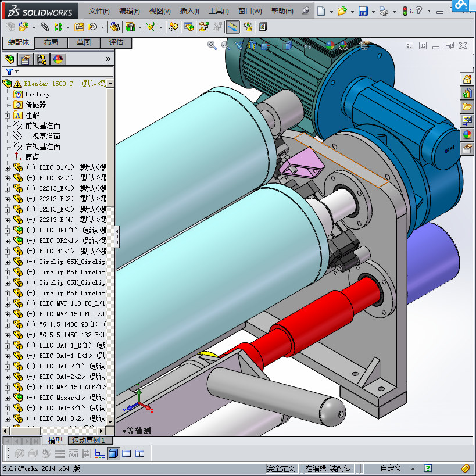The width and height of the screenshot is (476, 476).
Task: Toggle the 3D view cube icon in bottom toolbar
Action: point(113,453)
